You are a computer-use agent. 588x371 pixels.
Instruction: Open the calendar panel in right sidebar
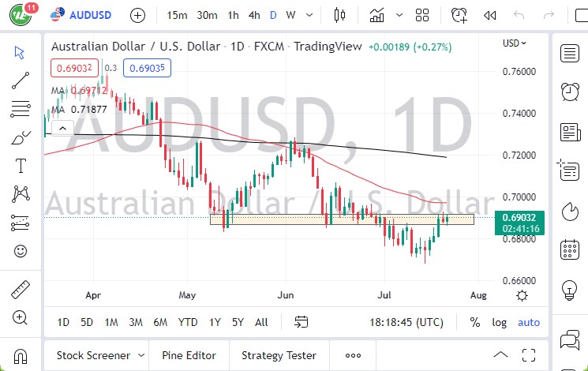(x=568, y=250)
